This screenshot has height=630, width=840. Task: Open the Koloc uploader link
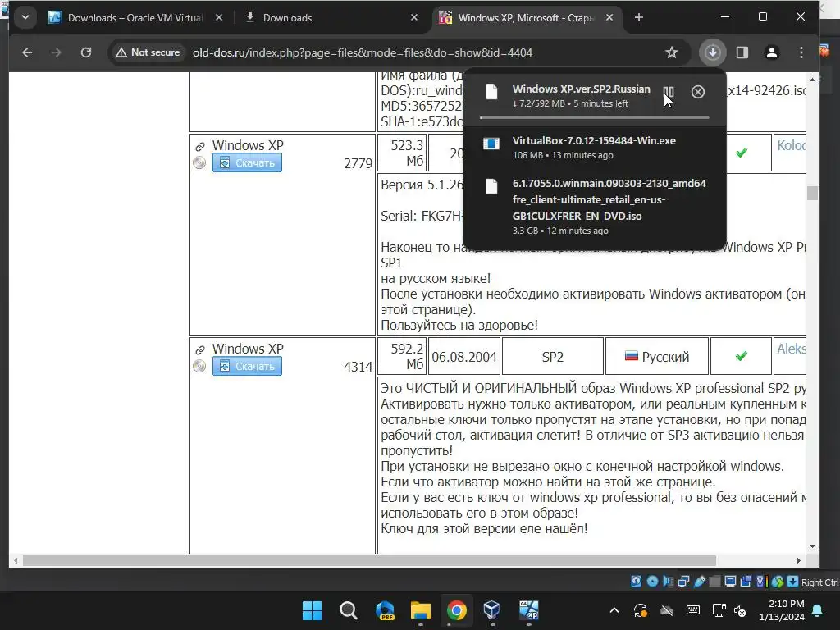(x=791, y=145)
